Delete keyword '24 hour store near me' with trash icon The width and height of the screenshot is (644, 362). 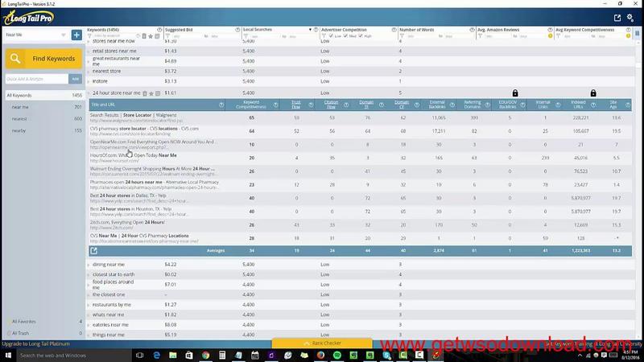pos(145,93)
